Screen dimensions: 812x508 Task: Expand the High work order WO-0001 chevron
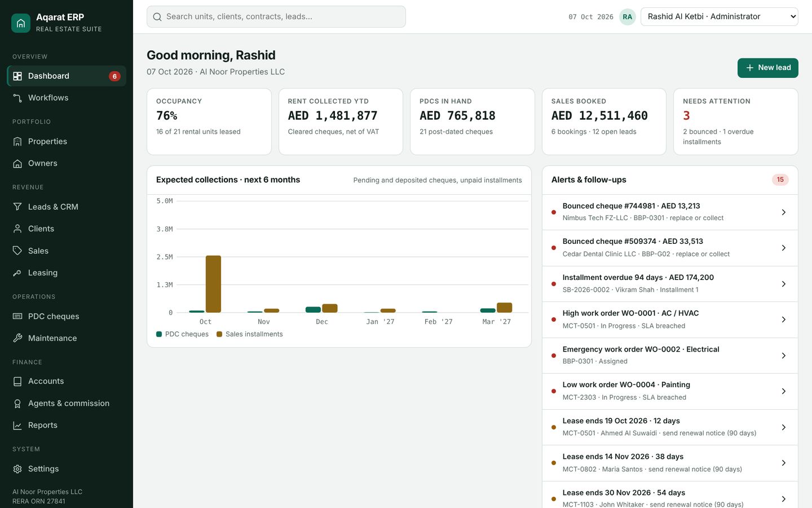pyautogui.click(x=784, y=319)
